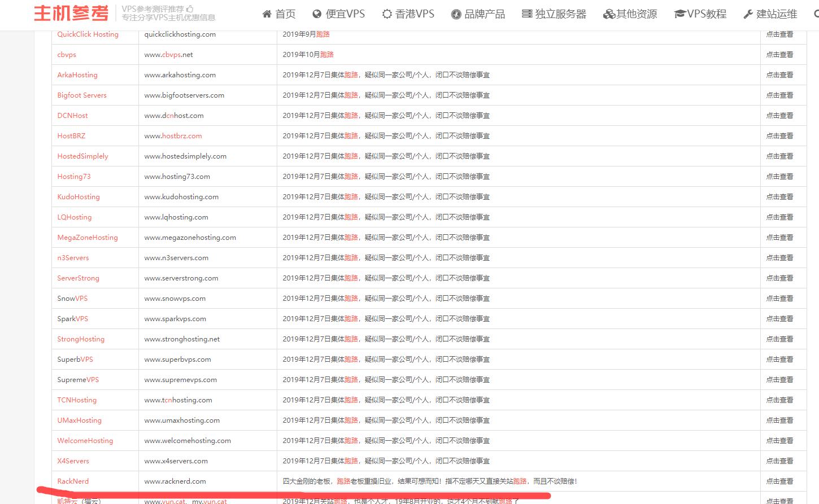Click the thumbs-up icon after VPS参考测评推荐

point(190,9)
